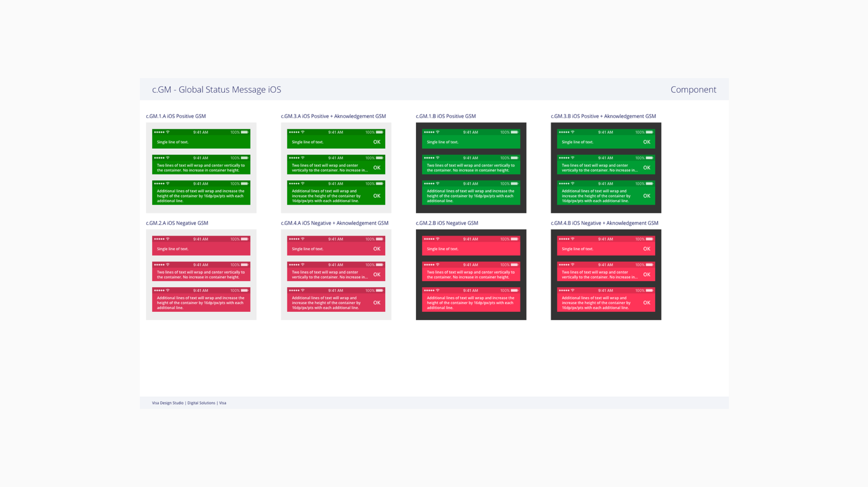Select heading 'c.GM.2.A iOS Negative GSM'
The image size is (868, 487).
pyautogui.click(x=177, y=223)
